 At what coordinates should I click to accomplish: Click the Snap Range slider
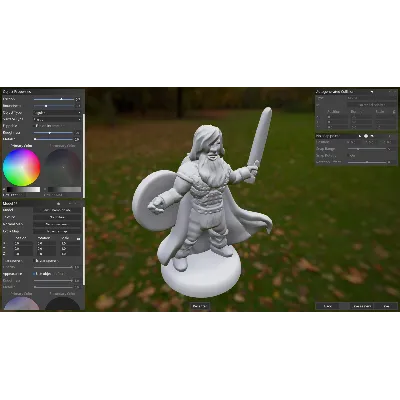point(368,149)
